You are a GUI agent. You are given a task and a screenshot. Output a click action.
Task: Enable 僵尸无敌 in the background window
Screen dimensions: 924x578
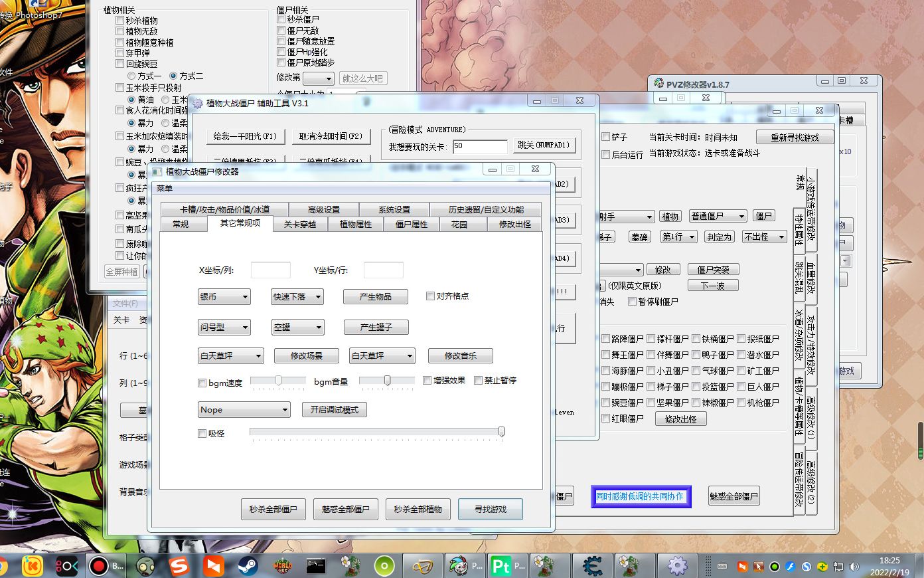pyautogui.click(x=281, y=30)
